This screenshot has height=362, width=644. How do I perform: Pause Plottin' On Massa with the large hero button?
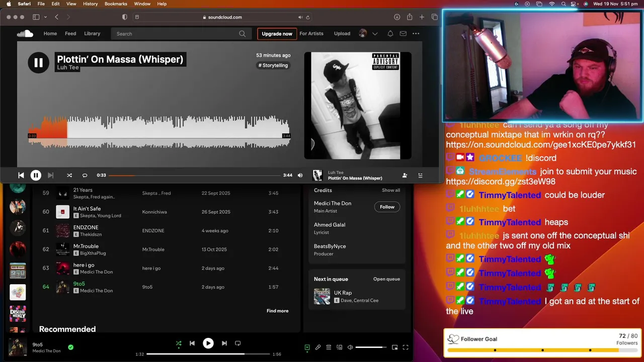(x=38, y=63)
